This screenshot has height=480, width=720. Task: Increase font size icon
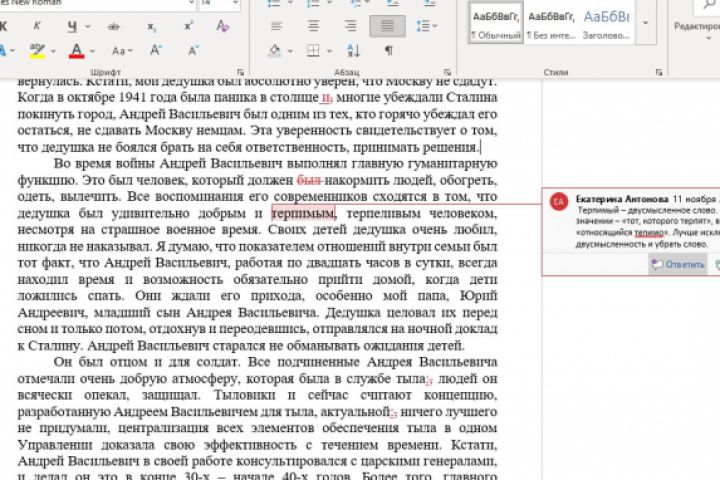click(x=157, y=50)
